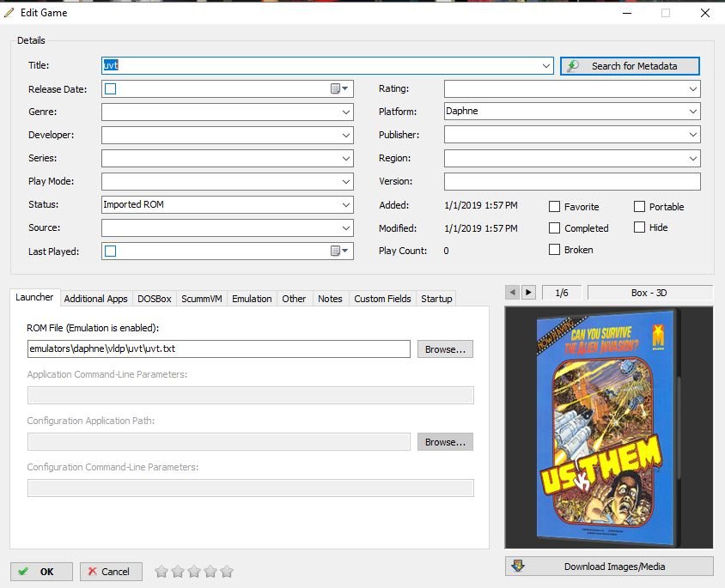Mark game as Broken
The width and height of the screenshot is (725, 588).
[554, 250]
